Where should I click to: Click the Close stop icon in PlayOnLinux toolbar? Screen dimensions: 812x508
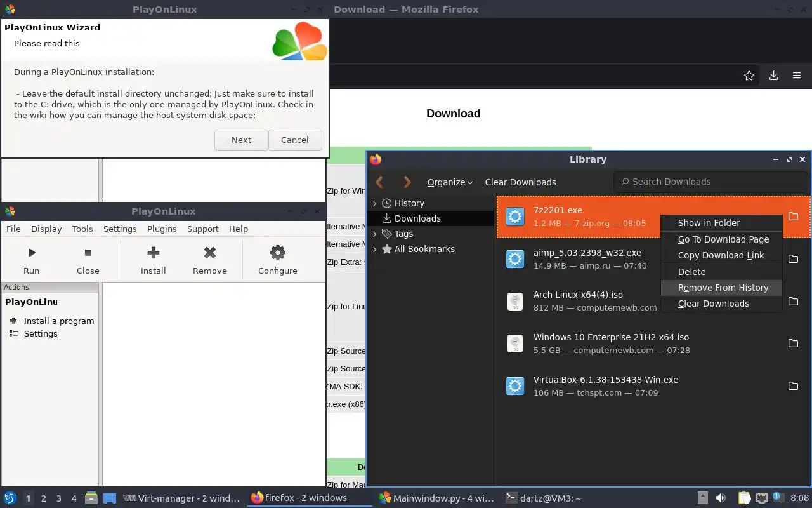(x=88, y=253)
